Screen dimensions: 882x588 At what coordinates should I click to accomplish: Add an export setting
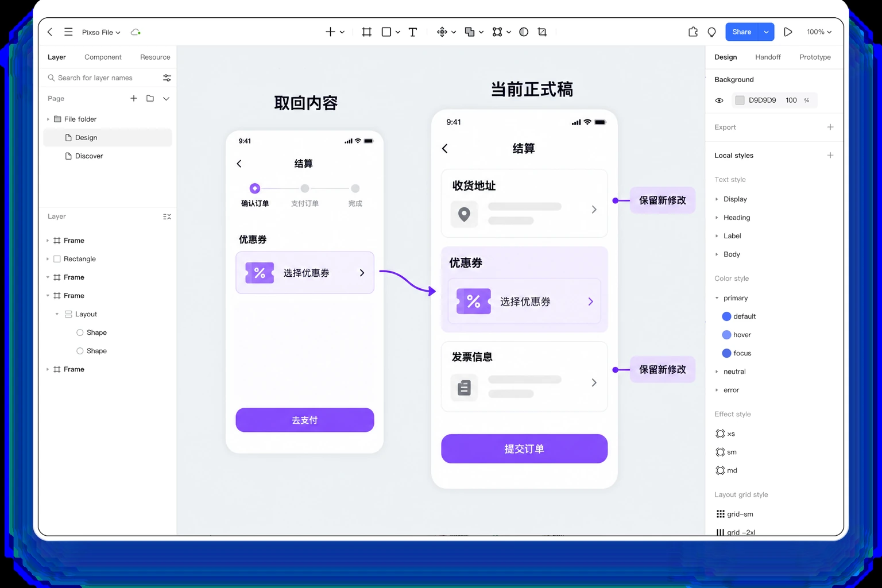(830, 127)
